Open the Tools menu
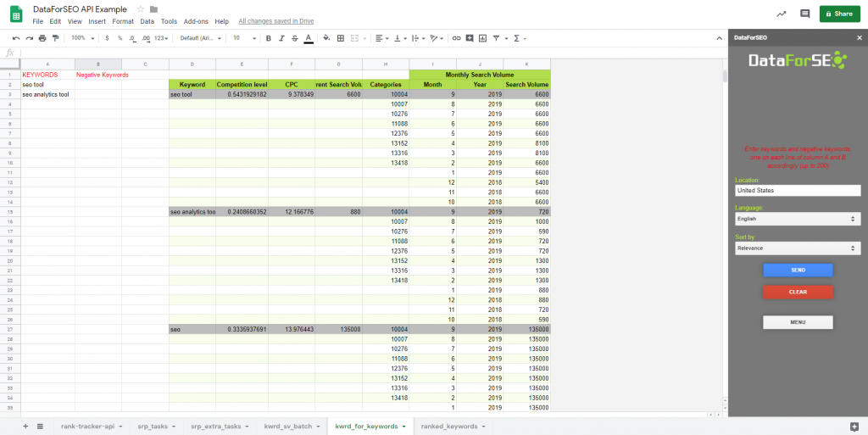Viewport: 868px width, 435px height. (169, 21)
